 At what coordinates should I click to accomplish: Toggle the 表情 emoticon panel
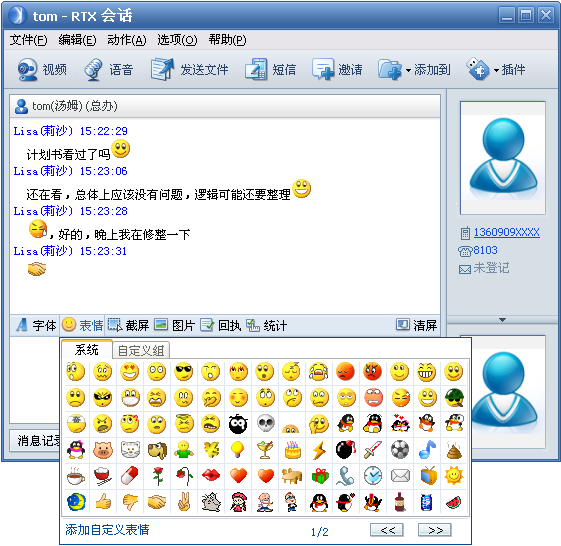coord(82,325)
